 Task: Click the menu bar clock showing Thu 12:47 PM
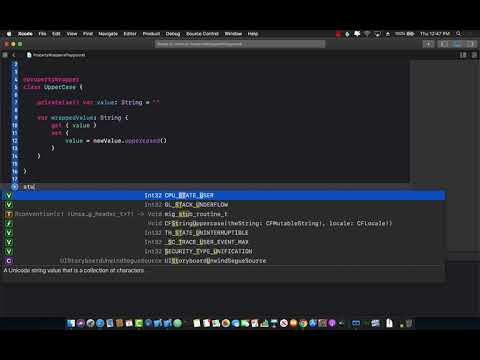coord(435,34)
